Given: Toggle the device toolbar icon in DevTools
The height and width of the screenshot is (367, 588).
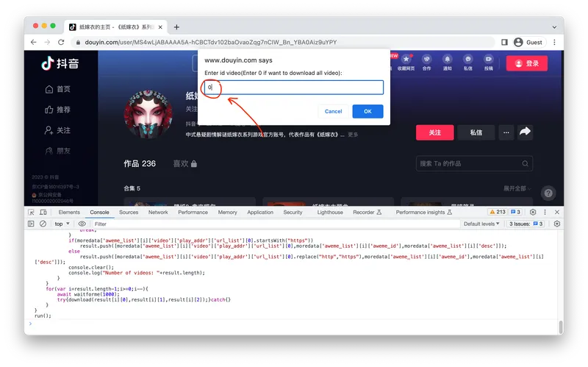Looking at the screenshot, I should click(x=46, y=212).
